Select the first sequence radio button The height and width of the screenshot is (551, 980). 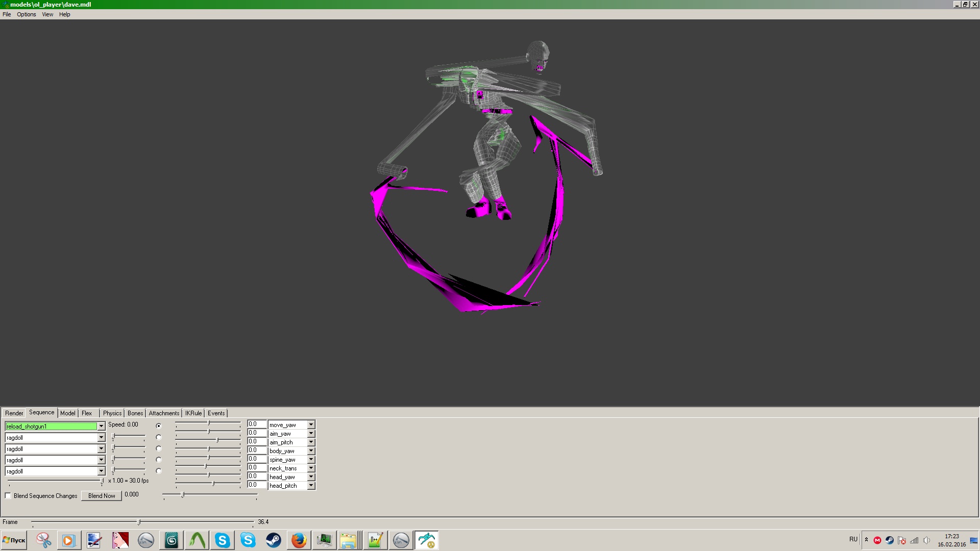pos(159,426)
